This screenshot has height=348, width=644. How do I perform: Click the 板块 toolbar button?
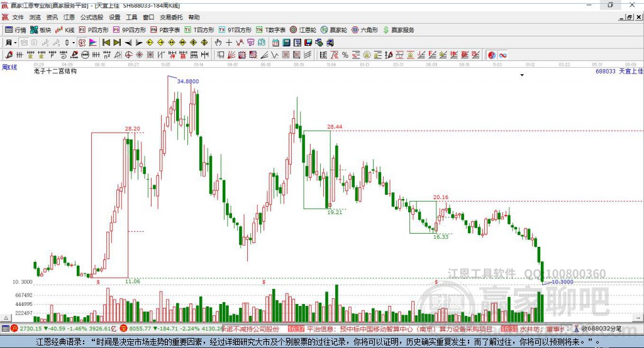point(40,30)
